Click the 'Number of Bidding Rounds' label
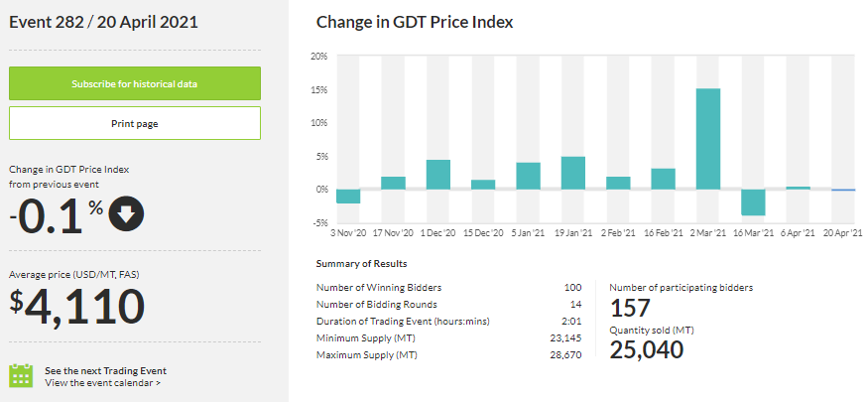Viewport: 868px width, 402px height. point(376,304)
